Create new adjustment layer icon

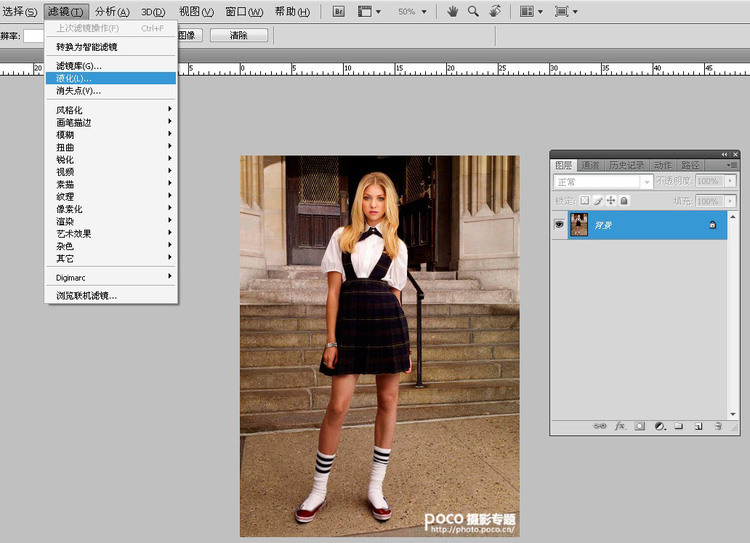pos(660,426)
